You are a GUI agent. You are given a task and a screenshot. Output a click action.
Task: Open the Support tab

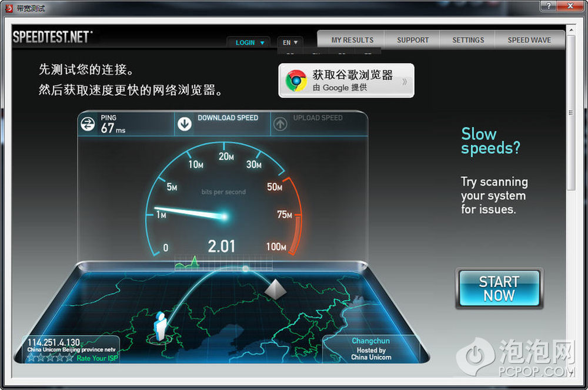point(413,40)
